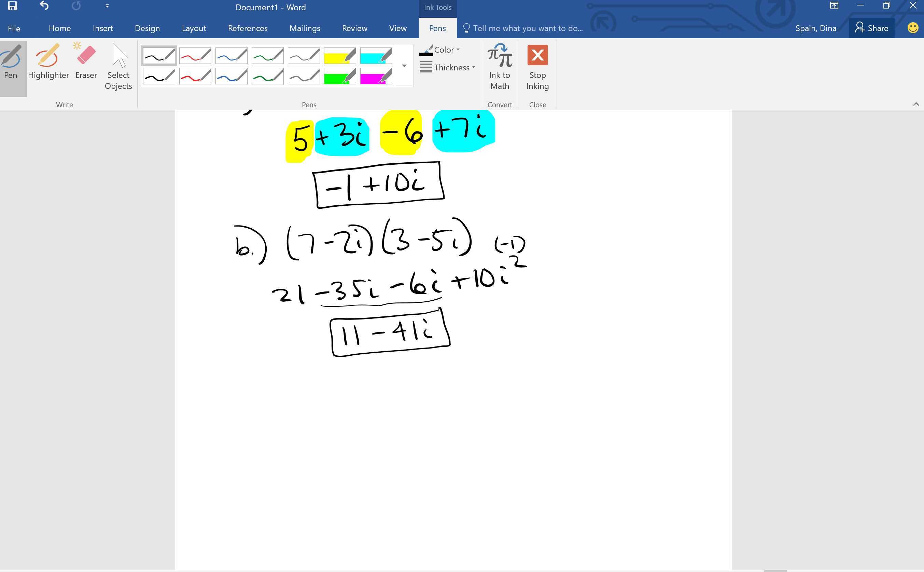
Task: Switch to the Review ribbon tab
Action: point(354,28)
